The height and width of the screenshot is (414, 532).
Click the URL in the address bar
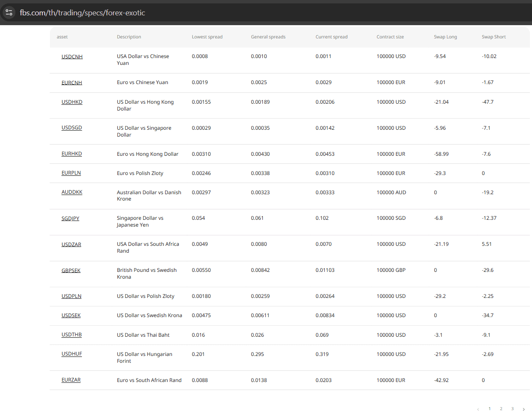click(x=82, y=13)
